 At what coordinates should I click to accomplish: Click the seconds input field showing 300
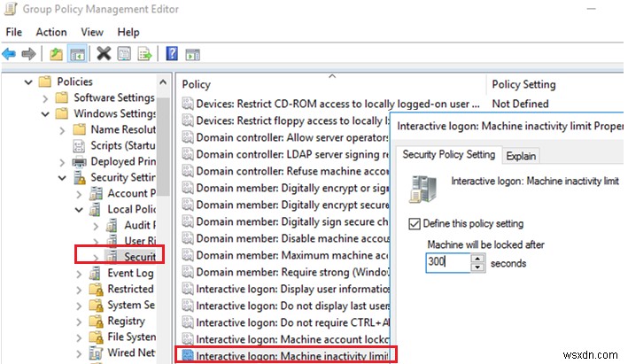click(x=448, y=263)
